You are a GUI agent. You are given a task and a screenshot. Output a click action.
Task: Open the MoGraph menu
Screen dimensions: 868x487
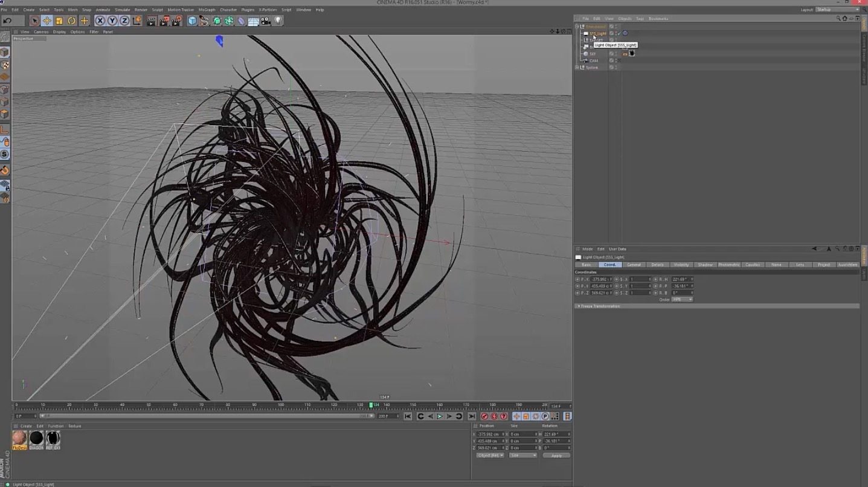(x=207, y=10)
